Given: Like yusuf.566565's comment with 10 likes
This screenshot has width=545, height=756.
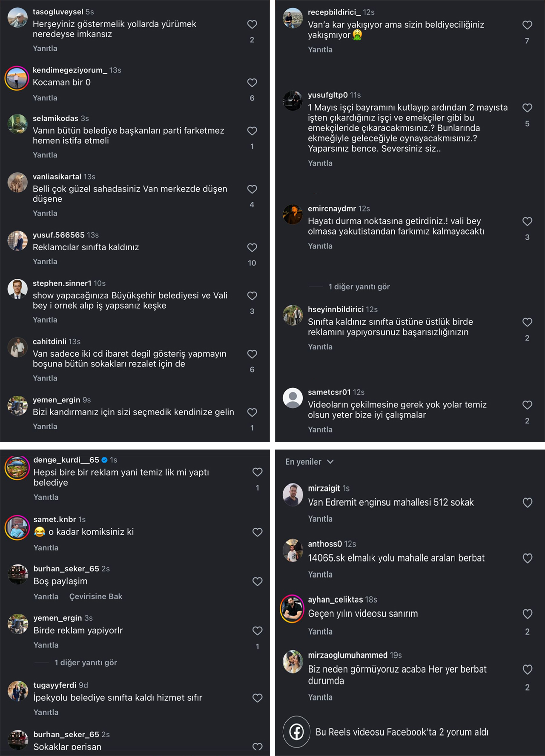Looking at the screenshot, I should tap(252, 247).
